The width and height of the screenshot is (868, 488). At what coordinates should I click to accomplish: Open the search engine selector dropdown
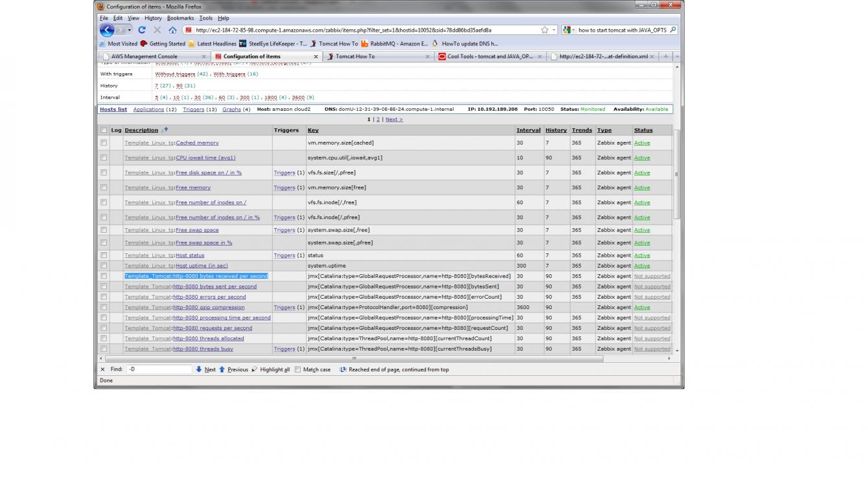(569, 30)
